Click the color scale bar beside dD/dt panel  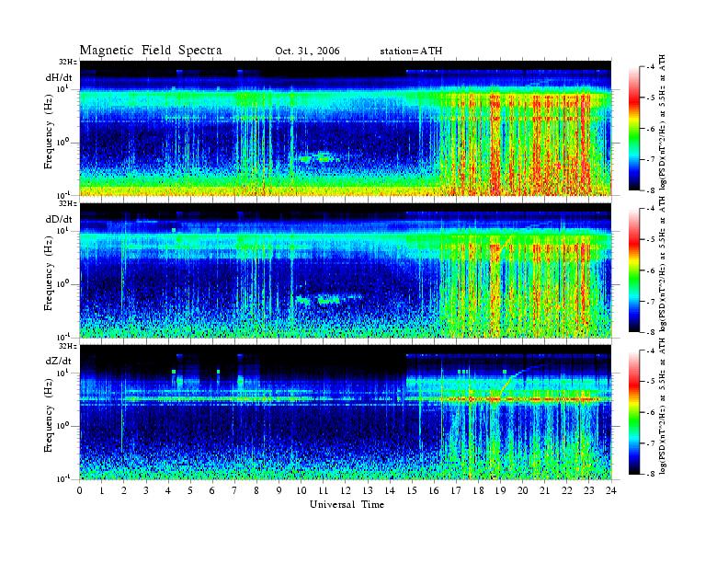(x=633, y=270)
